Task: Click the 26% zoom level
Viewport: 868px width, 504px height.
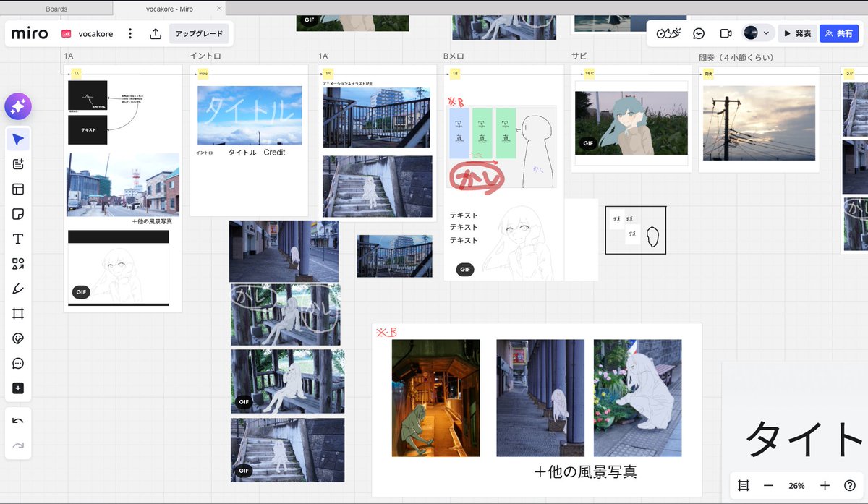Action: click(796, 486)
